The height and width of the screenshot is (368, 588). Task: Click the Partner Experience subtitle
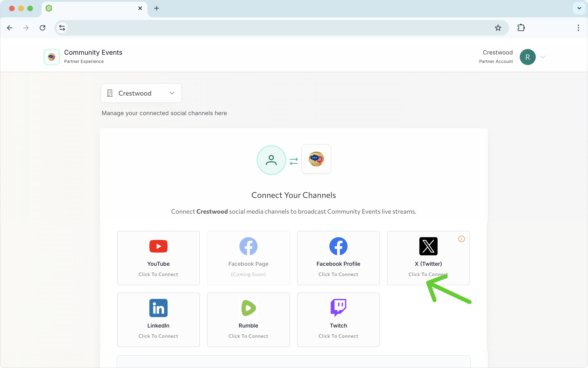pyautogui.click(x=84, y=61)
